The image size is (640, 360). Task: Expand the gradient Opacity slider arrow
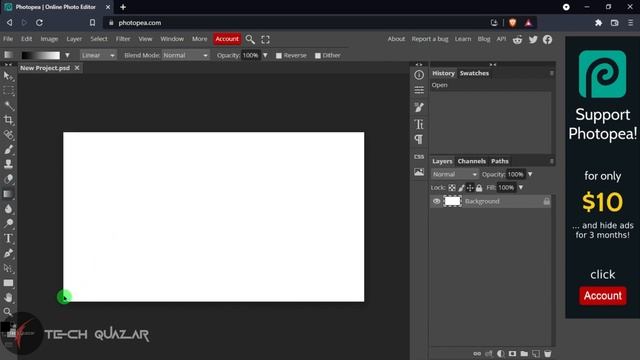tap(265, 55)
